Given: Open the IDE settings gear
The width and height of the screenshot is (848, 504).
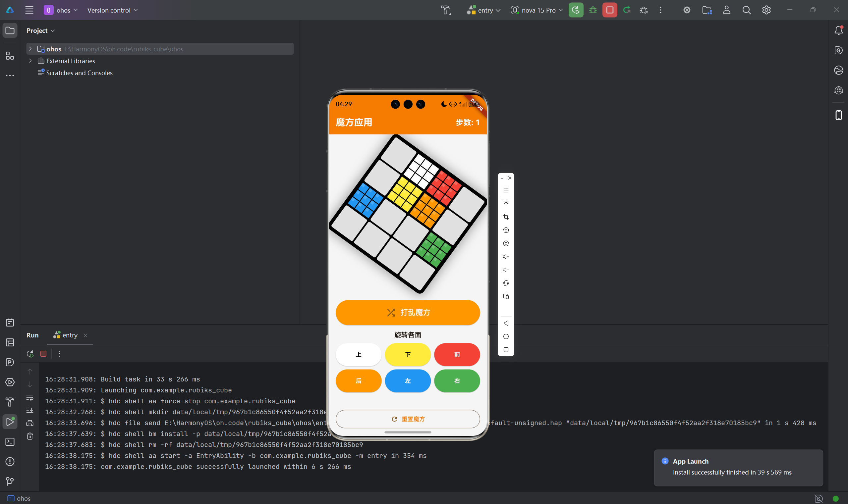Looking at the screenshot, I should click(766, 10).
